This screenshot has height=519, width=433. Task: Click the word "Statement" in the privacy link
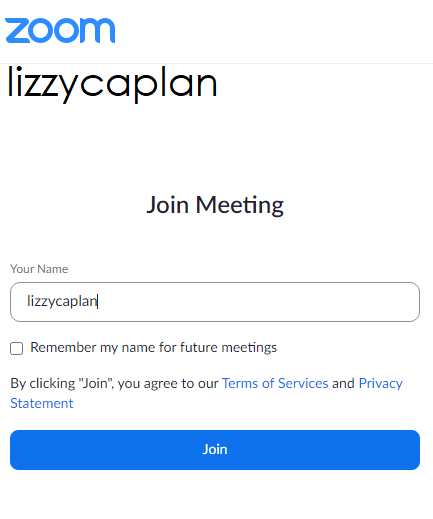[42, 403]
